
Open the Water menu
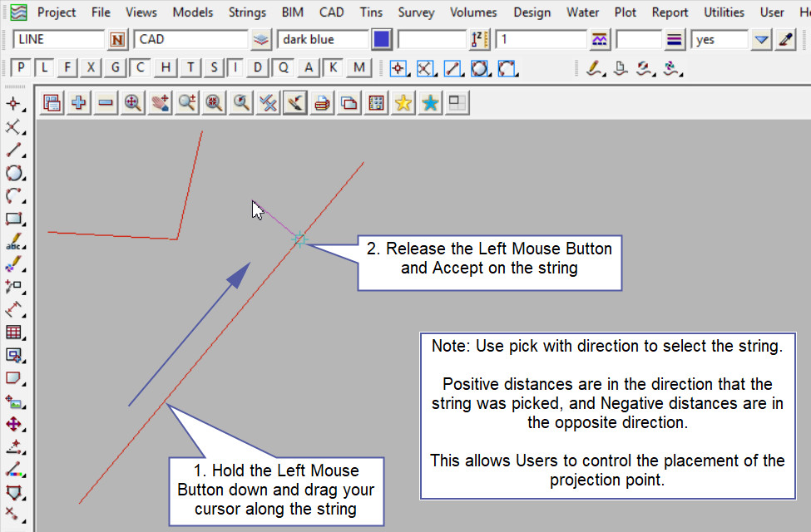(582, 12)
